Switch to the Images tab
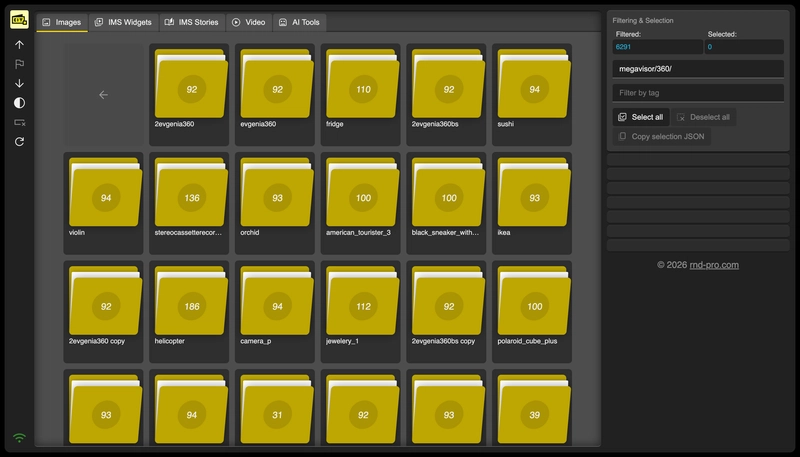Image resolution: width=800 pixels, height=457 pixels. 62,22
